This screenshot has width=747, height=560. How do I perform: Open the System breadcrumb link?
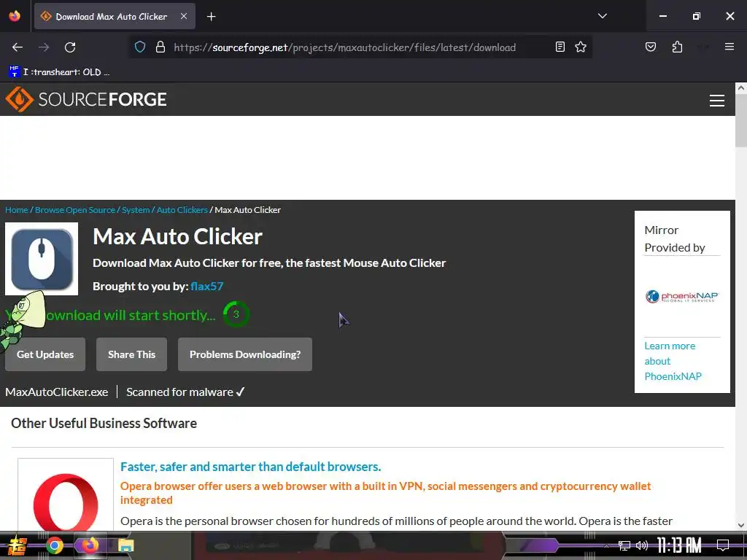(136, 210)
